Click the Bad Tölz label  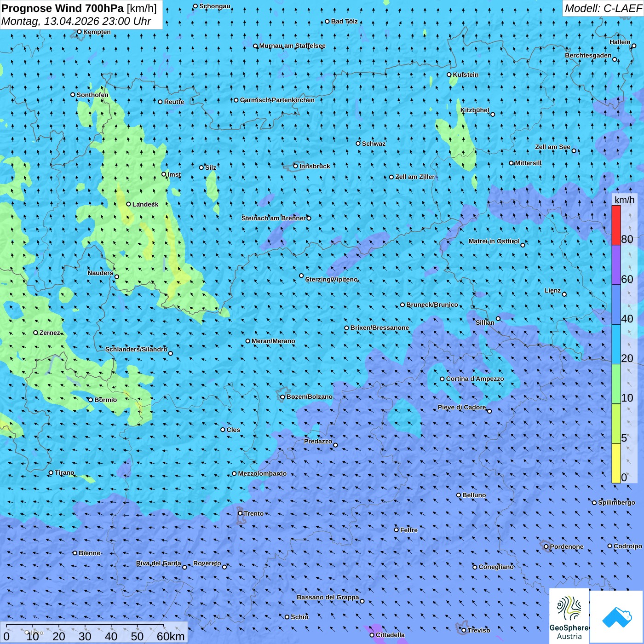pos(344,21)
